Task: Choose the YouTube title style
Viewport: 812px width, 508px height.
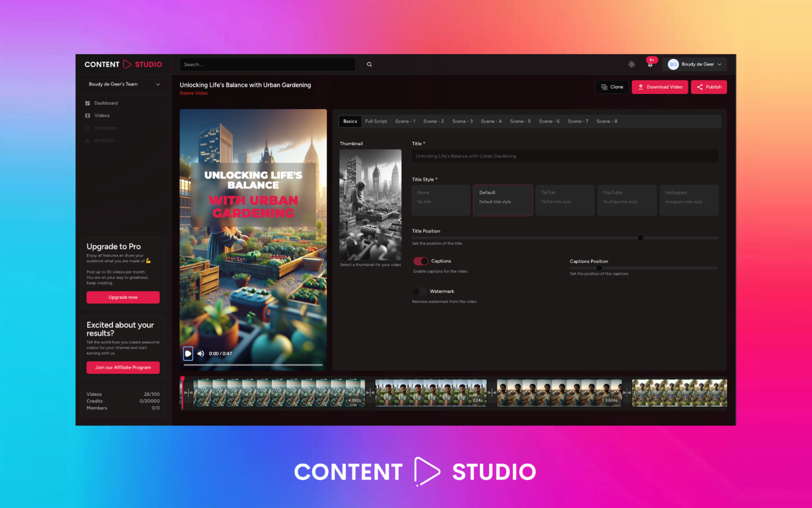Action: 627,200
